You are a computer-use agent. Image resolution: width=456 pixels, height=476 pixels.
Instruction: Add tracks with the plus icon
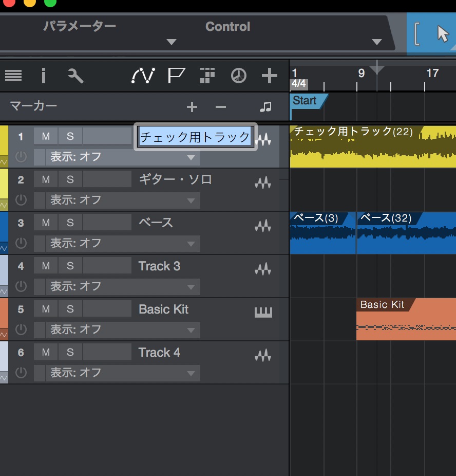(x=269, y=76)
